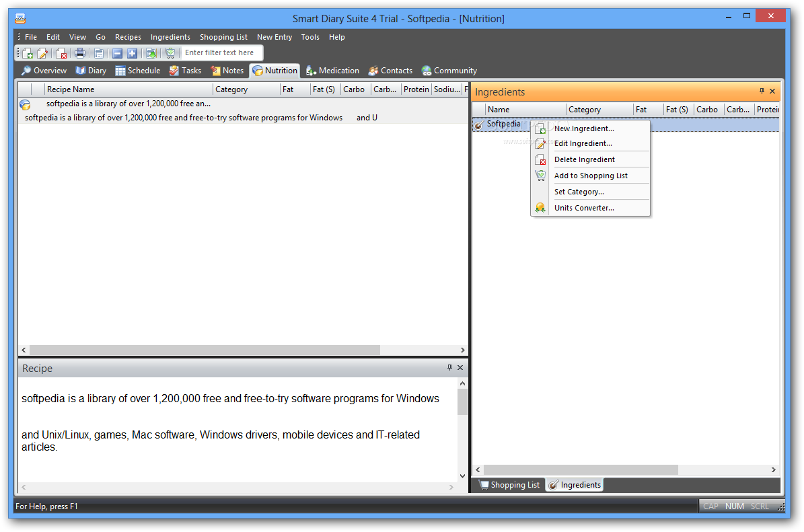Open the Notes tab

(227, 71)
